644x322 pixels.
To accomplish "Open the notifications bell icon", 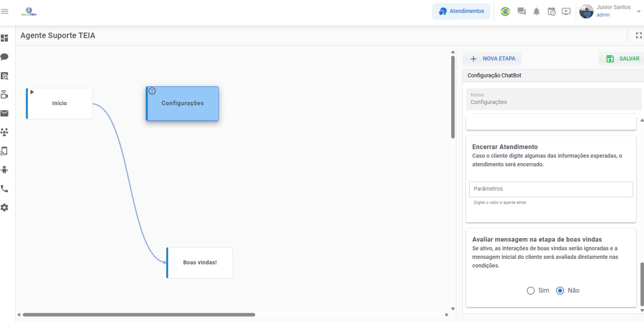I will (536, 12).
